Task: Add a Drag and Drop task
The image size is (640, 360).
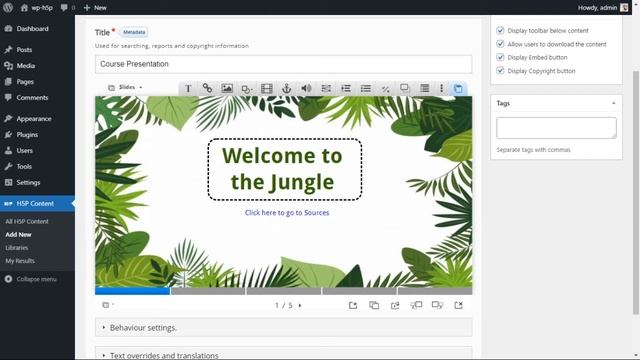Action: pos(404,89)
